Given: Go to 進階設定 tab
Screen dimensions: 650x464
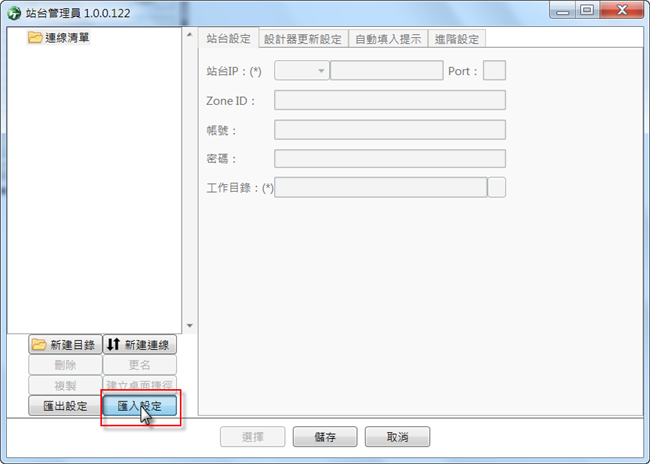Looking at the screenshot, I should pyautogui.click(x=456, y=39).
